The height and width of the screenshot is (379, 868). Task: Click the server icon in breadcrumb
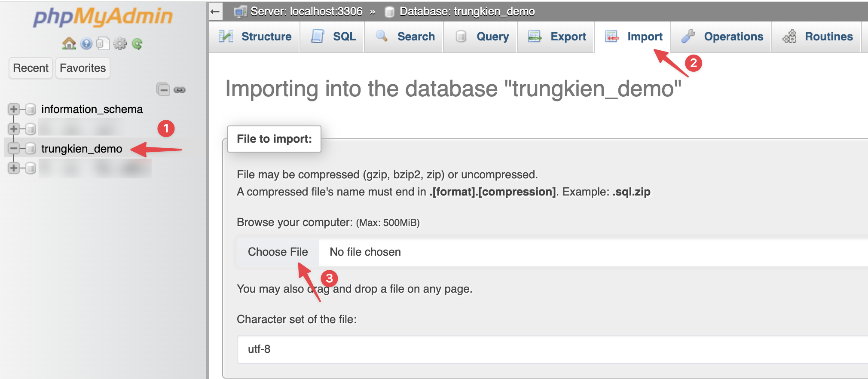click(240, 12)
